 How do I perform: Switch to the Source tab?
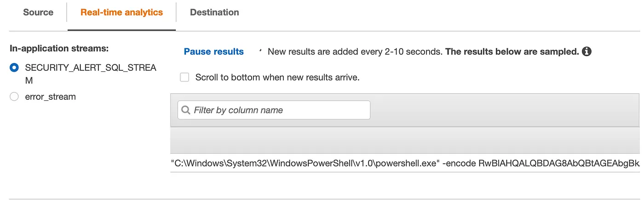(38, 12)
